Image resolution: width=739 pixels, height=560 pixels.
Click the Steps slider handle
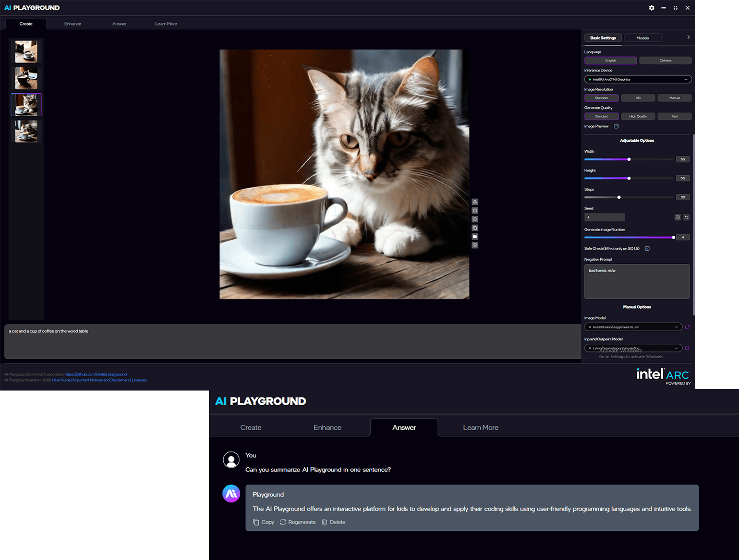point(619,197)
